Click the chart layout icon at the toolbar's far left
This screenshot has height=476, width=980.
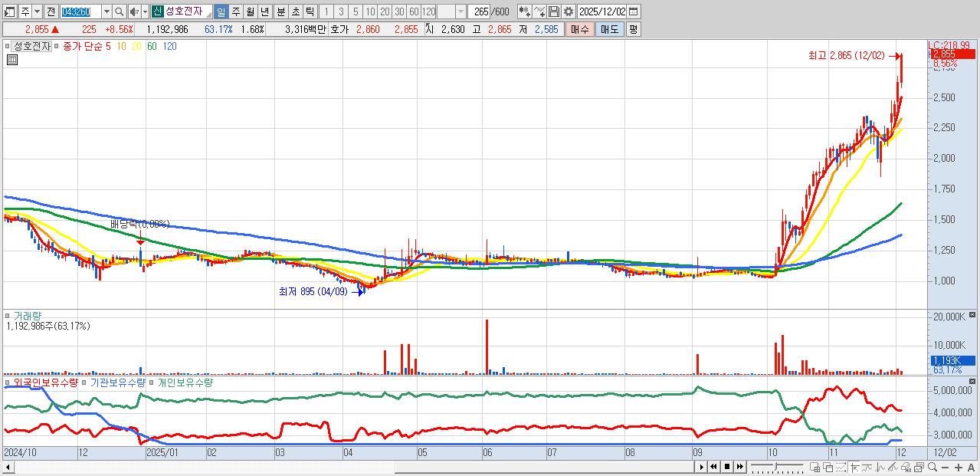click(x=9, y=11)
